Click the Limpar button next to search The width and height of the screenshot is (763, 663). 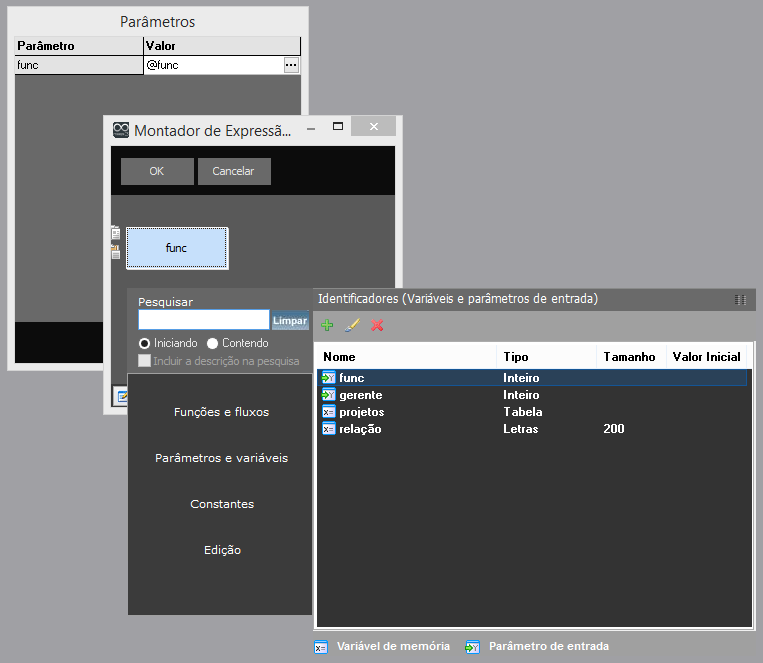tap(290, 321)
